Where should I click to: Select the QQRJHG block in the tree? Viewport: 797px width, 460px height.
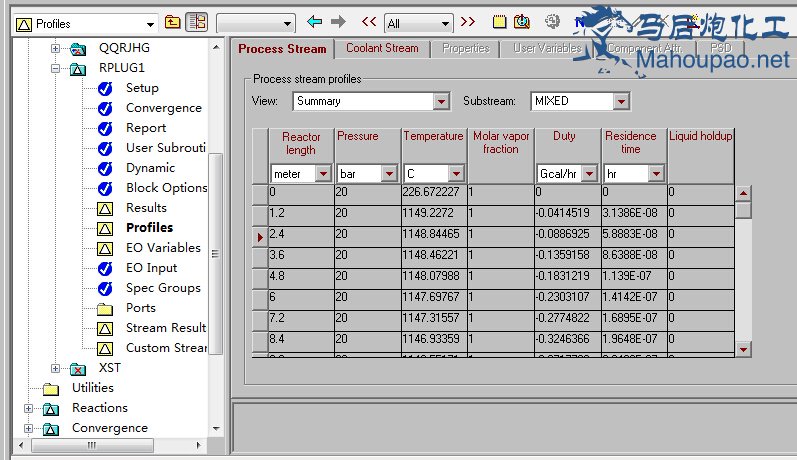(124, 48)
